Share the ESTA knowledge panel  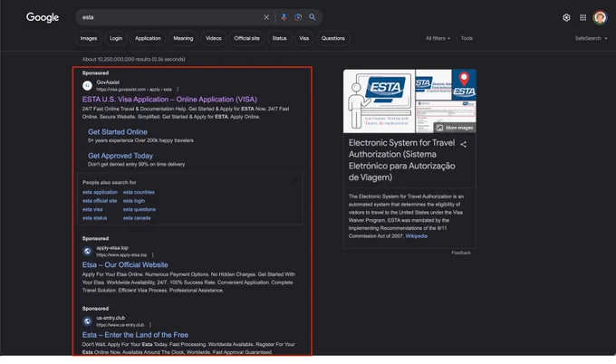coord(464,144)
